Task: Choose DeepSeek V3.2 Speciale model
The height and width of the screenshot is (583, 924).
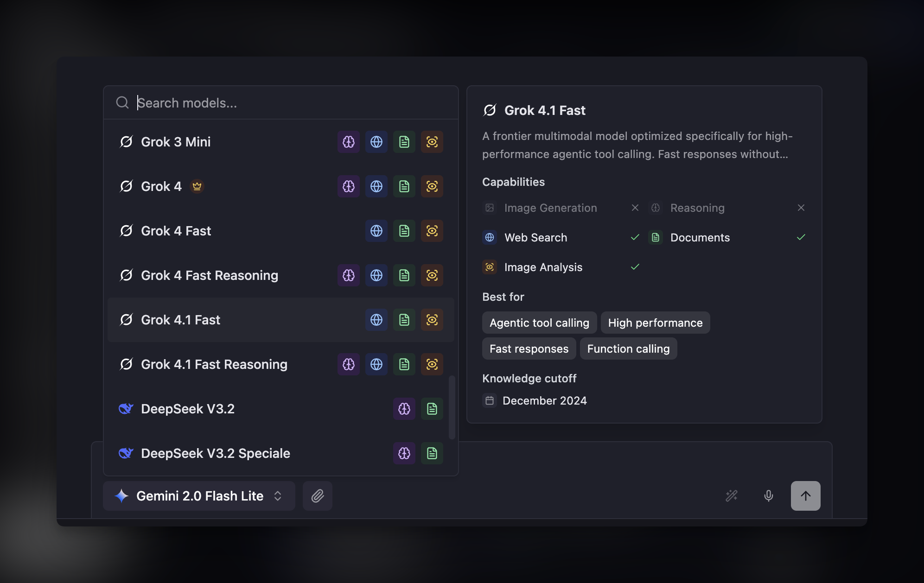Action: [x=281, y=453]
